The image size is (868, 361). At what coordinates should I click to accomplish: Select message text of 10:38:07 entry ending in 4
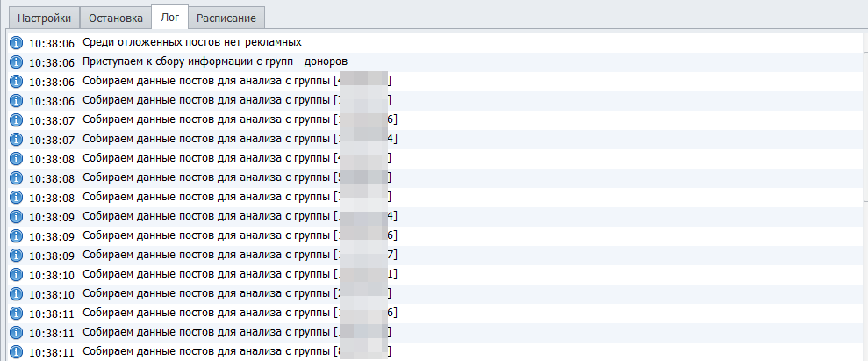[x=206, y=139]
